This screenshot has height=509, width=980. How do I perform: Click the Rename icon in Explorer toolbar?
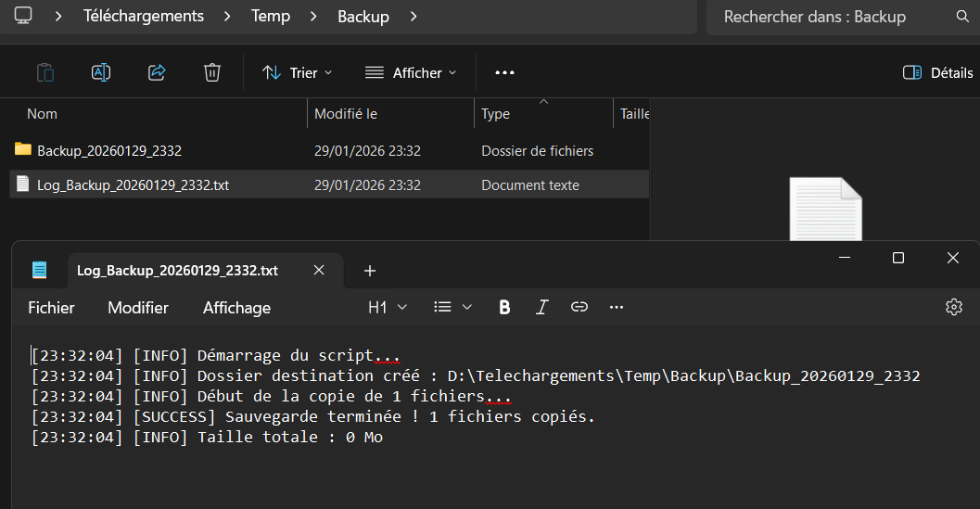101,72
